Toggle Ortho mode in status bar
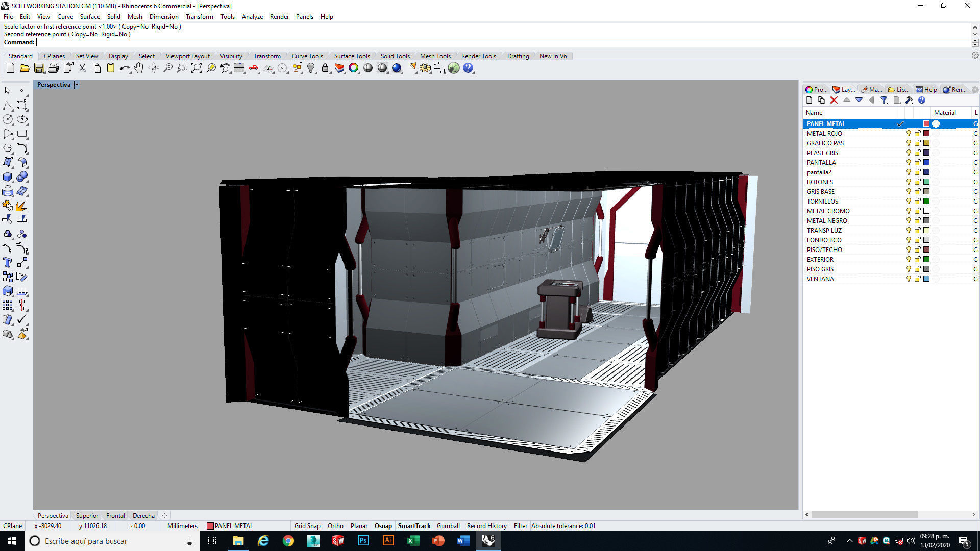The width and height of the screenshot is (980, 551). (x=335, y=526)
